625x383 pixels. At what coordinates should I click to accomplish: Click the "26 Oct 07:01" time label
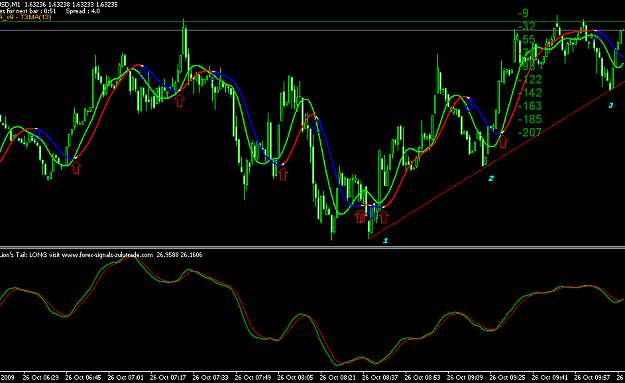tap(125, 377)
